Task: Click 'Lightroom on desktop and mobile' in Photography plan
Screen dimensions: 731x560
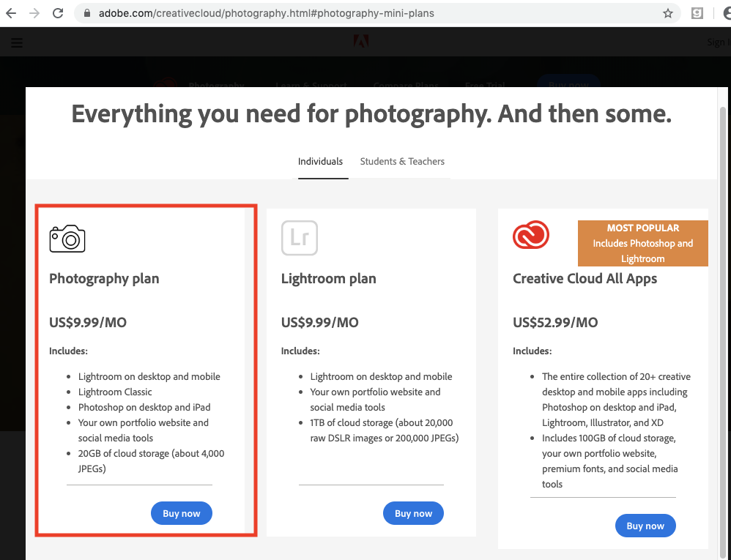Action: pos(149,376)
